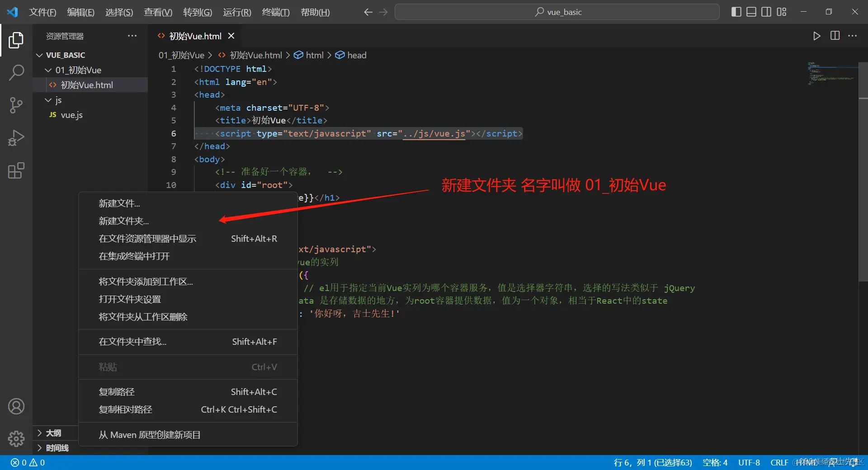
Task: Open the html breadcrumb dropdown
Action: (x=309, y=55)
